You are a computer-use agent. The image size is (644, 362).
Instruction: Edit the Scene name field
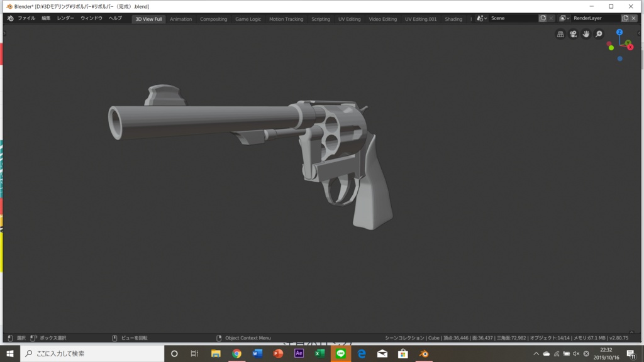coord(513,18)
